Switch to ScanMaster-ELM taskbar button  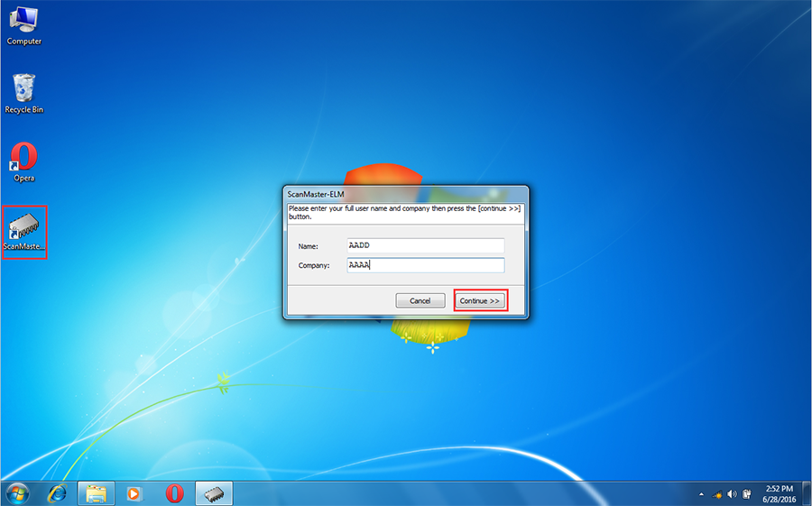(214, 493)
